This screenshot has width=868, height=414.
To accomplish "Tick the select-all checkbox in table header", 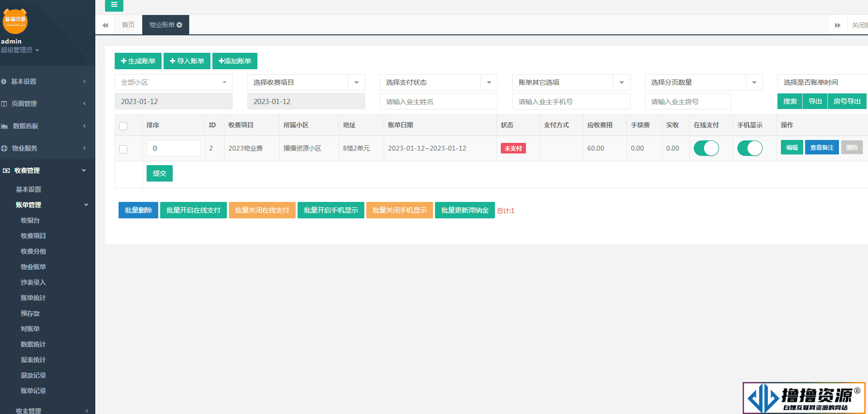I will click(x=123, y=126).
